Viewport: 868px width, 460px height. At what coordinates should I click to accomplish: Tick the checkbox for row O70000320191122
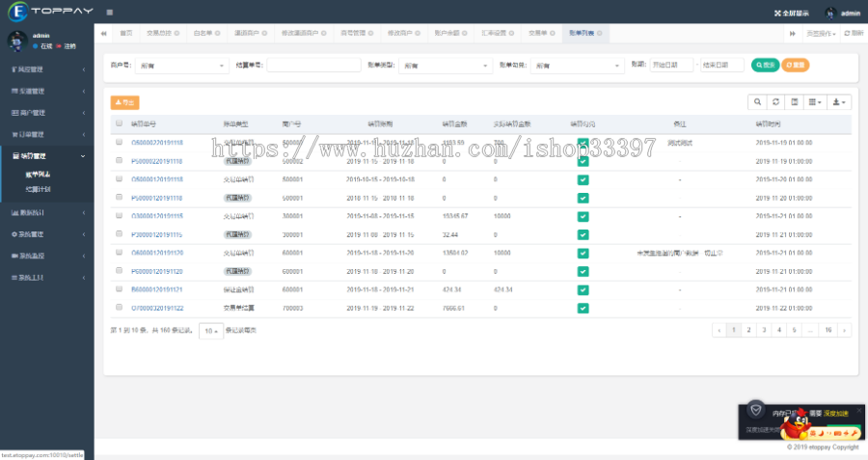(119, 308)
